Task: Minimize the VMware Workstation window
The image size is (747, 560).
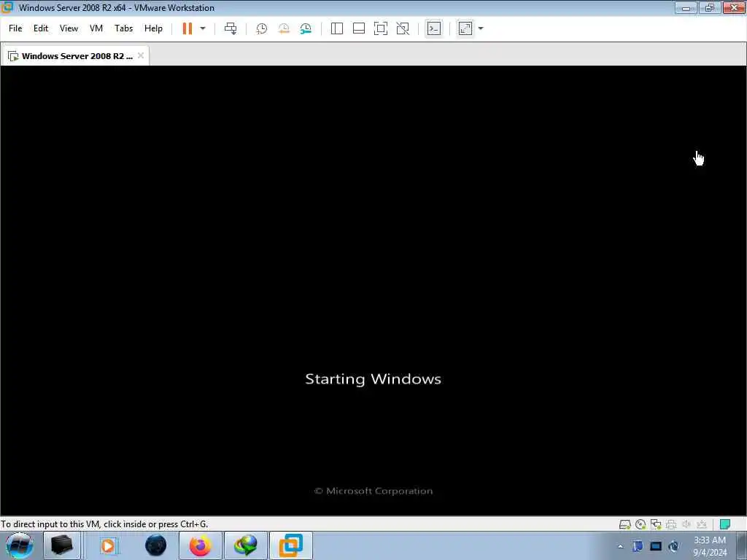Action: [x=686, y=8]
